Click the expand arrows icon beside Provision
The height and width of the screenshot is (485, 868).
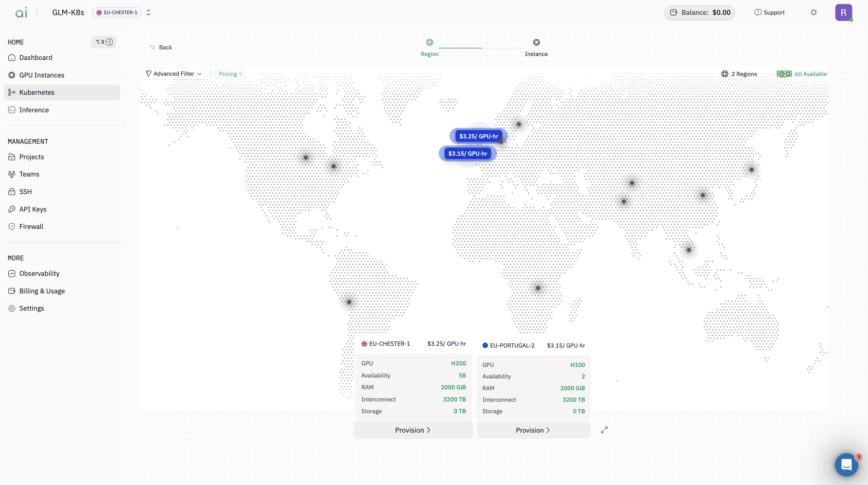tap(604, 430)
